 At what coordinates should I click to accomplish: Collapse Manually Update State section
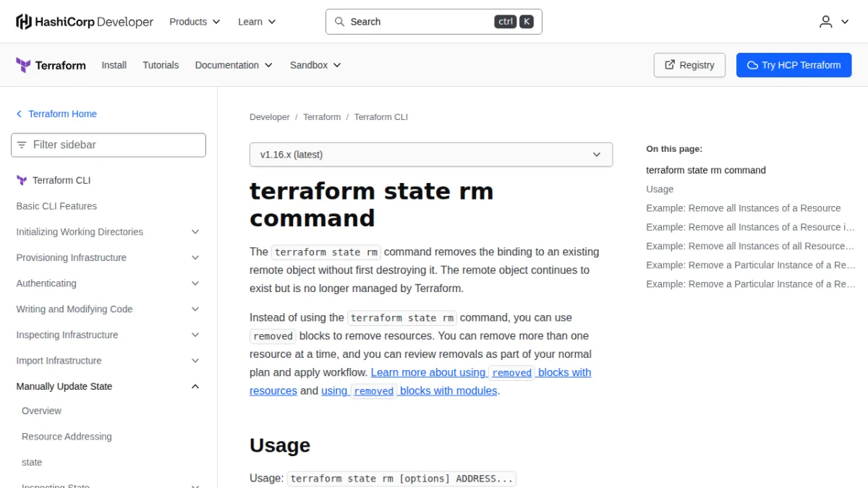(x=109, y=387)
